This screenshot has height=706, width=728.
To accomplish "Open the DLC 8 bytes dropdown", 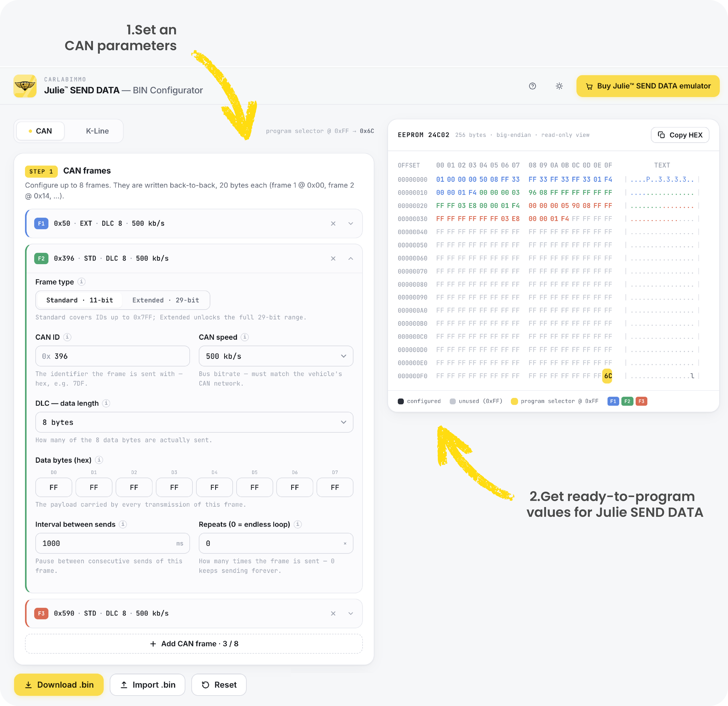I will [194, 422].
